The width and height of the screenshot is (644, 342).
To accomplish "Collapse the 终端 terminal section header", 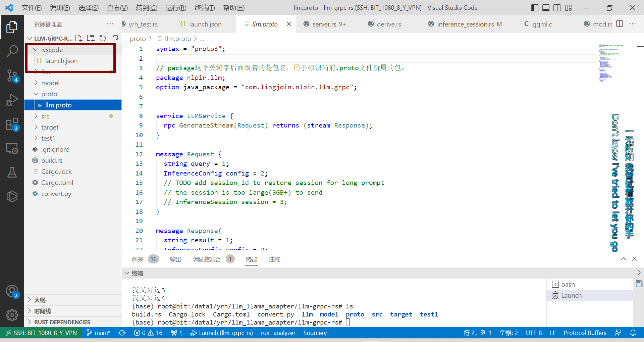I will (377, 273).
